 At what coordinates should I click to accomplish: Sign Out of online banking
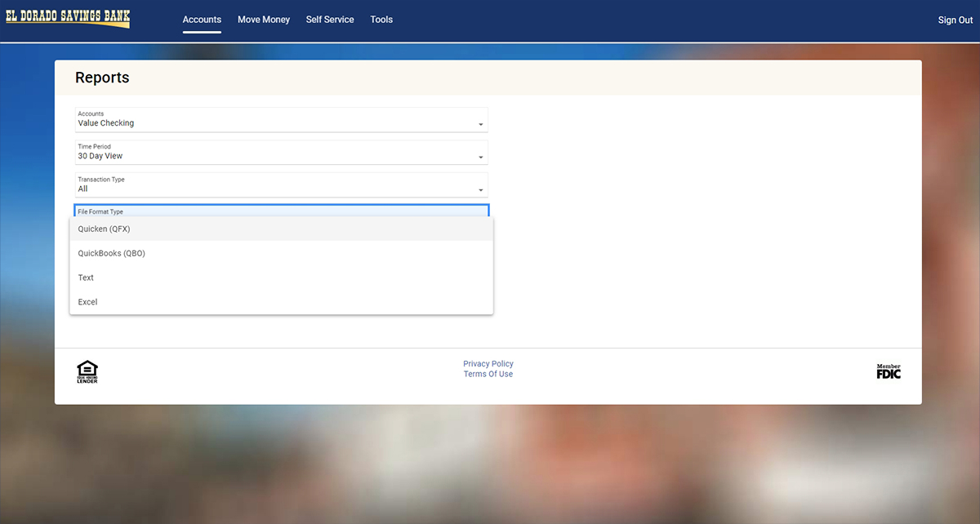click(955, 20)
